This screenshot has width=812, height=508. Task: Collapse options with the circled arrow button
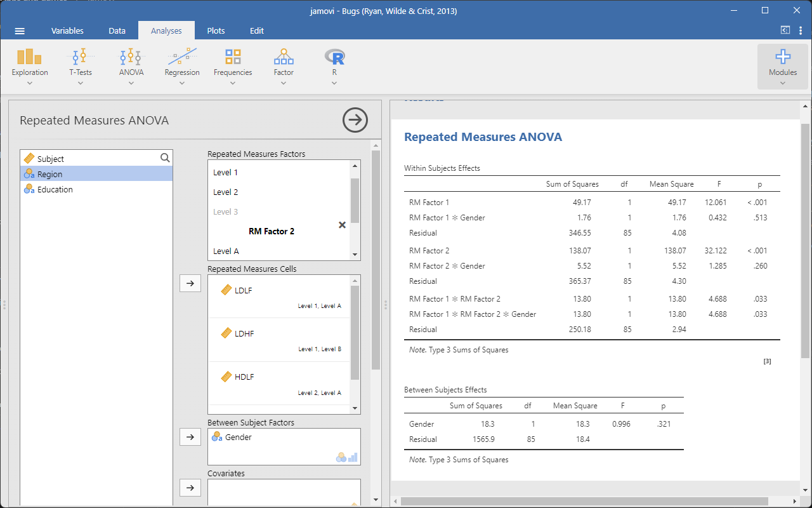(355, 120)
